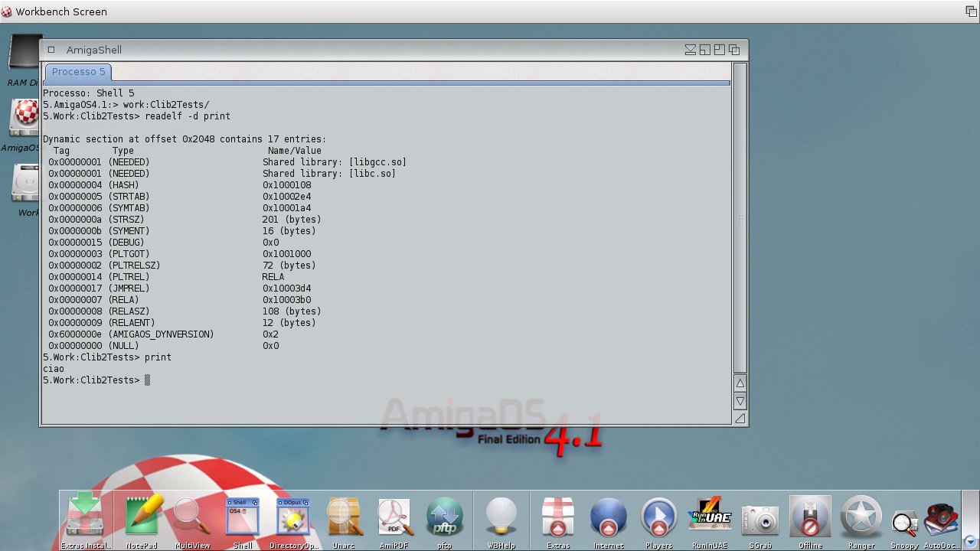Iconify the AmigaShell window
Screen dimensions: 980x551
691,50
